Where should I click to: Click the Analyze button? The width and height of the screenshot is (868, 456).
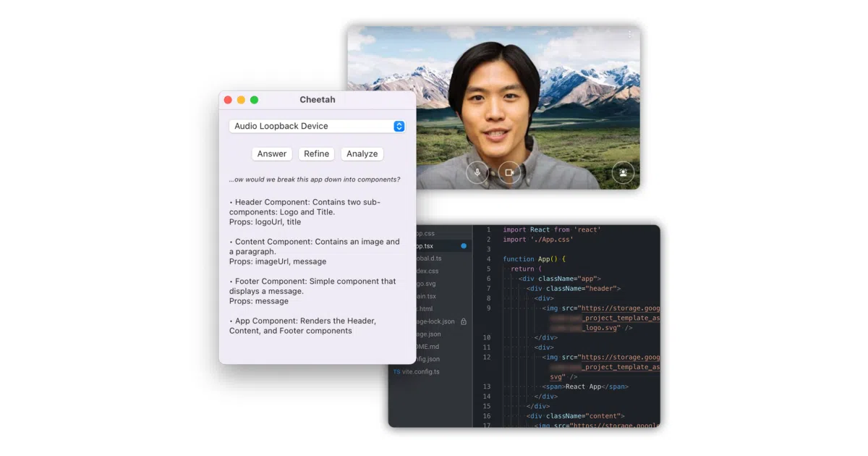tap(362, 153)
